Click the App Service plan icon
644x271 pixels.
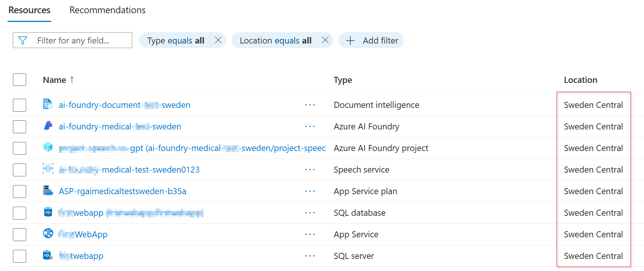pyautogui.click(x=48, y=190)
